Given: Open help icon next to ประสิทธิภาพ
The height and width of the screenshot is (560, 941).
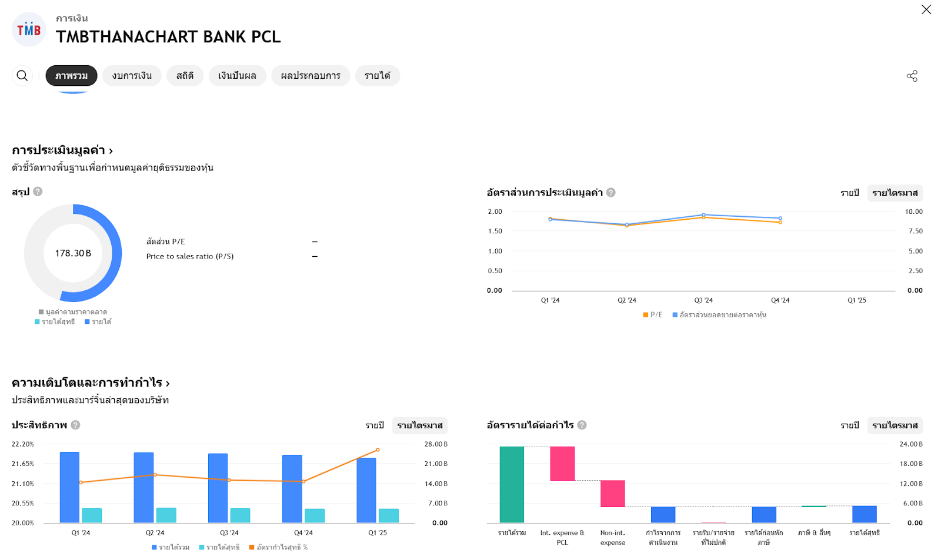Looking at the screenshot, I should click(75, 425).
